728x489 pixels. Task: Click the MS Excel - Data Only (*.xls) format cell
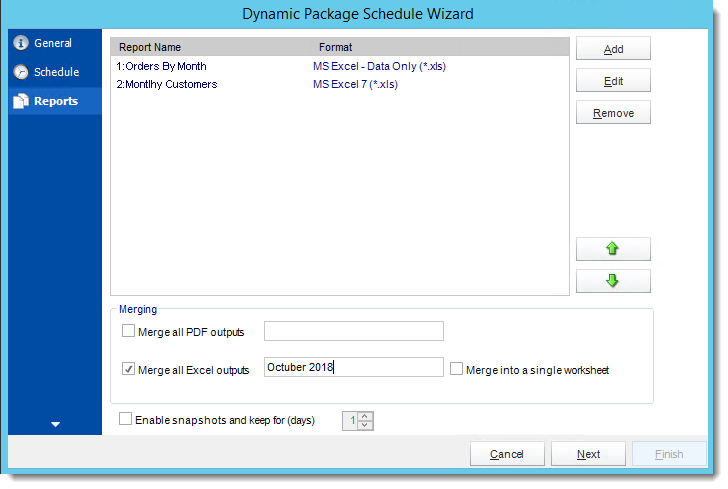click(x=379, y=66)
